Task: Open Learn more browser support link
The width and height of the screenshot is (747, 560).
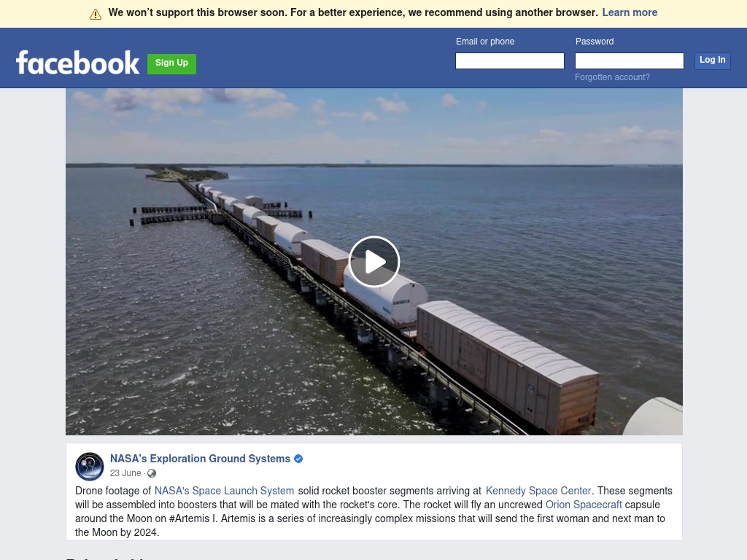Action: click(630, 13)
